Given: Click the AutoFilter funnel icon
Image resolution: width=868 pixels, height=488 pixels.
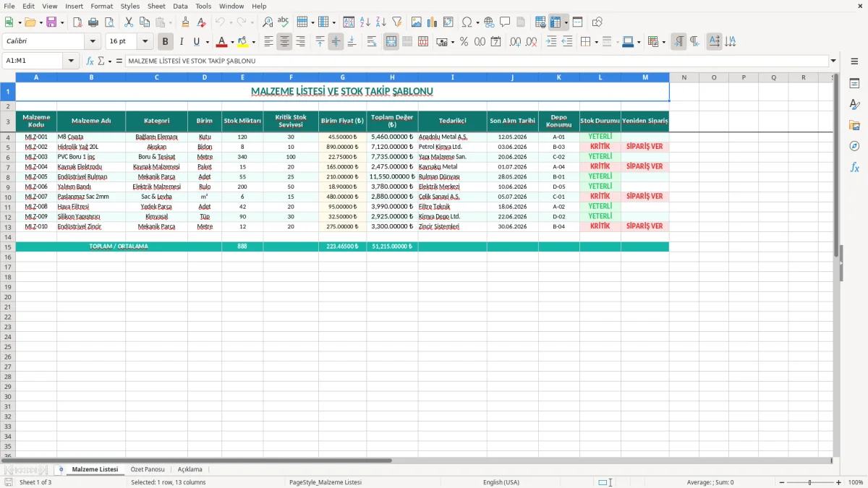Looking at the screenshot, I should click(x=397, y=22).
